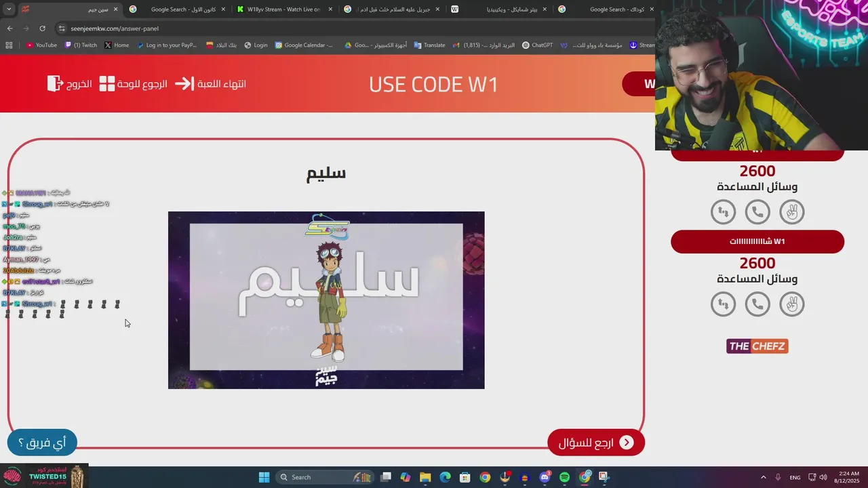Open the tab search dropdown arrow
Image resolution: width=868 pixels, height=488 pixels.
coord(9,9)
